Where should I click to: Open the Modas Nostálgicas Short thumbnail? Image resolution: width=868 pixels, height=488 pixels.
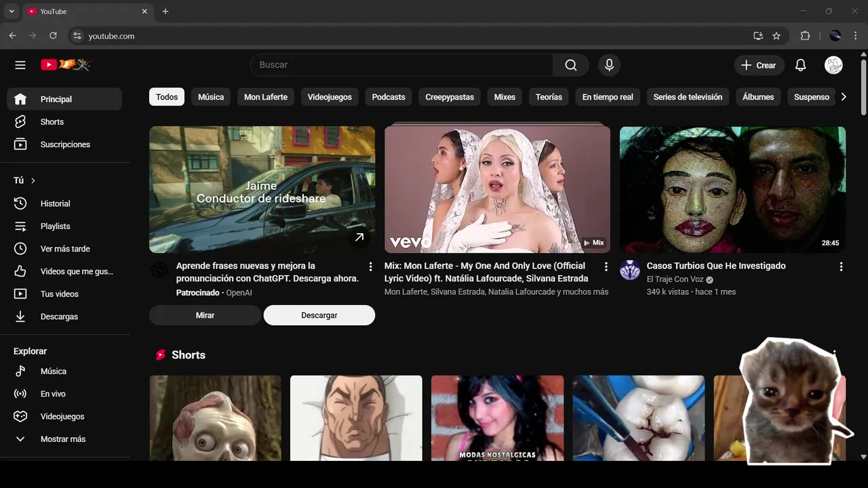point(497,418)
